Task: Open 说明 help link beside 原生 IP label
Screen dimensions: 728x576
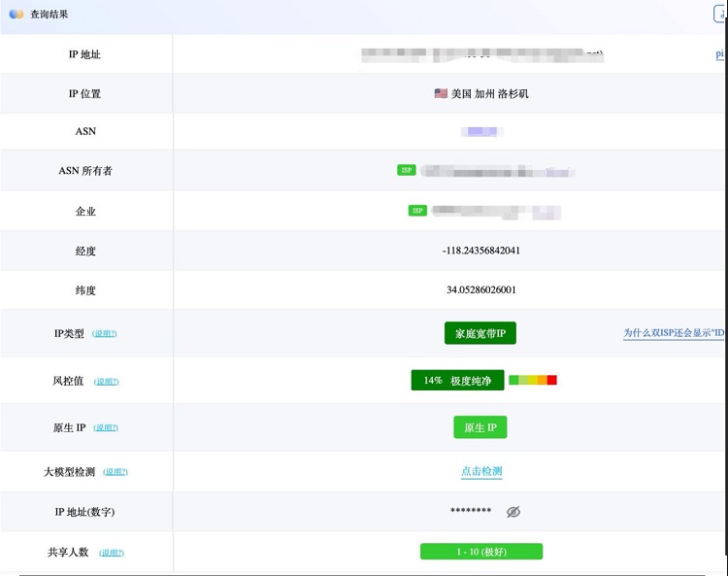Action: (105, 428)
